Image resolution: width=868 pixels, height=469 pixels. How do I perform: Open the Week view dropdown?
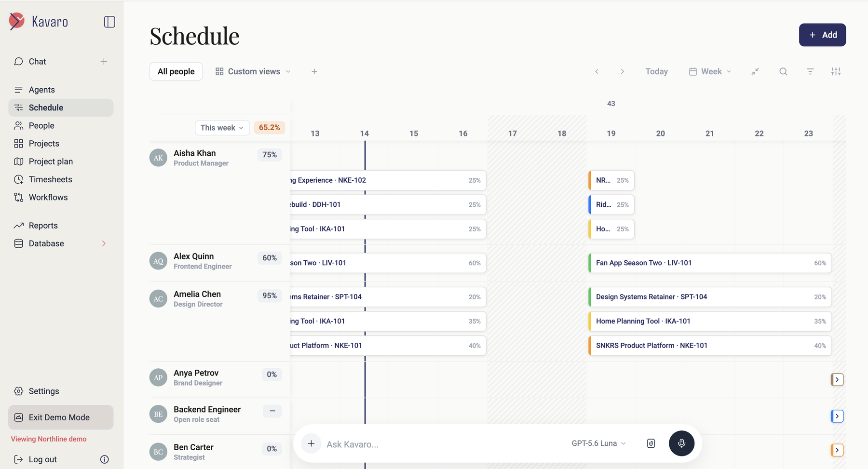click(x=710, y=71)
